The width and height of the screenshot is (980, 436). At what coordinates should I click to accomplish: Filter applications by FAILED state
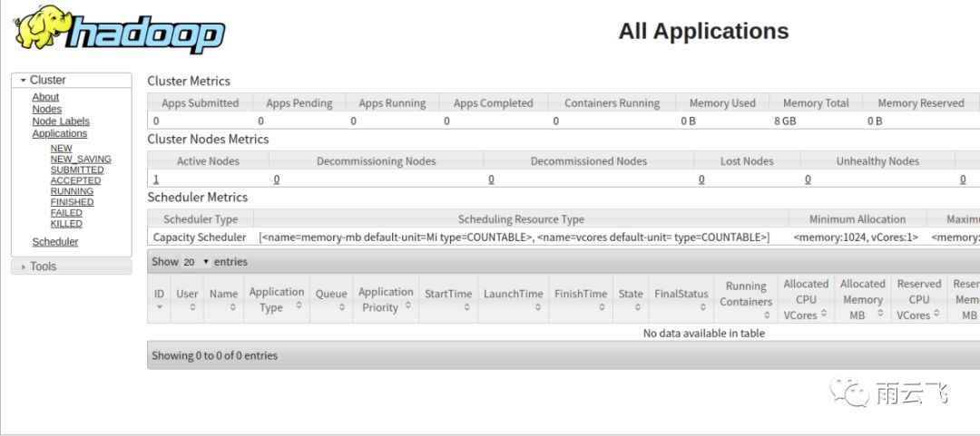pos(66,212)
